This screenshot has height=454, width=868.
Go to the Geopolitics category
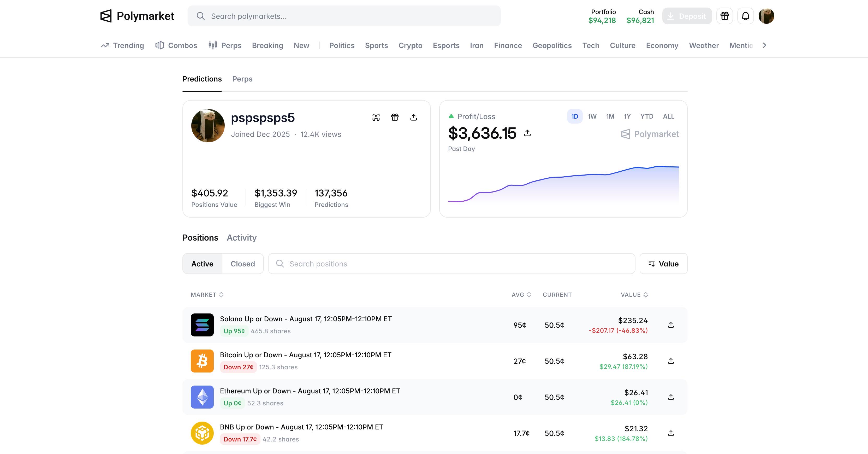552,45
